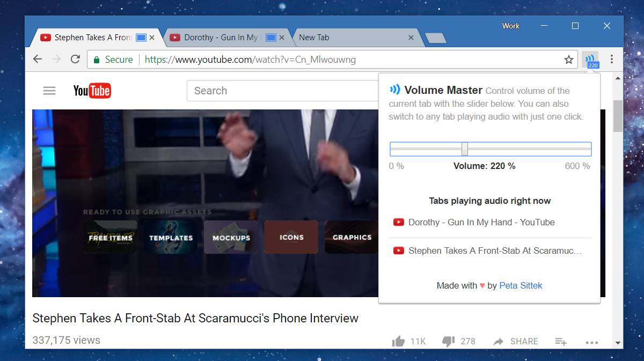The image size is (644, 361).
Task: Open YouTube hamburger guide menu
Action: [x=49, y=91]
